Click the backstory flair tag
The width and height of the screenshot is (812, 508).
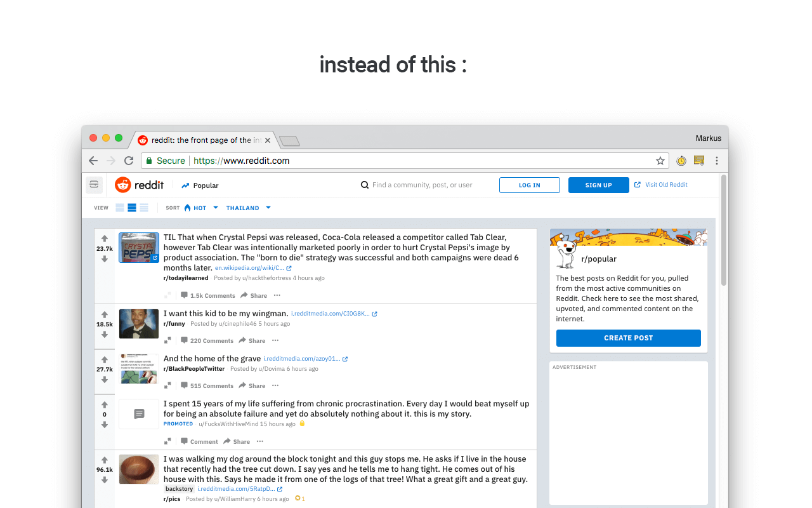point(179,489)
